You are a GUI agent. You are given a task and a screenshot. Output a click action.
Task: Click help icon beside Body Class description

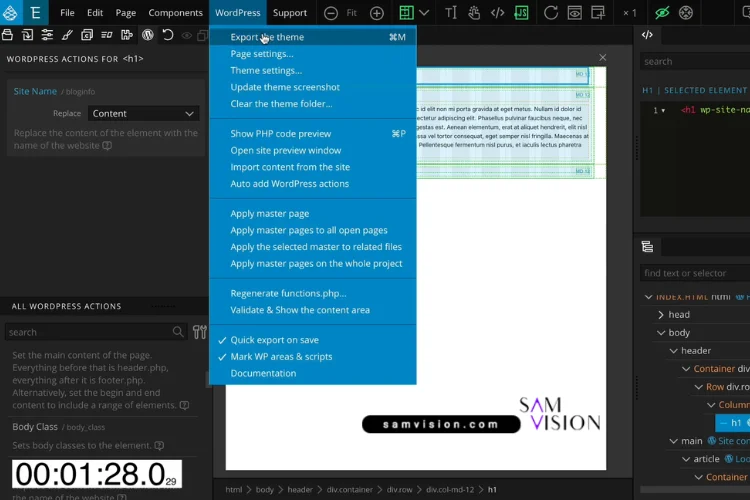159,445
